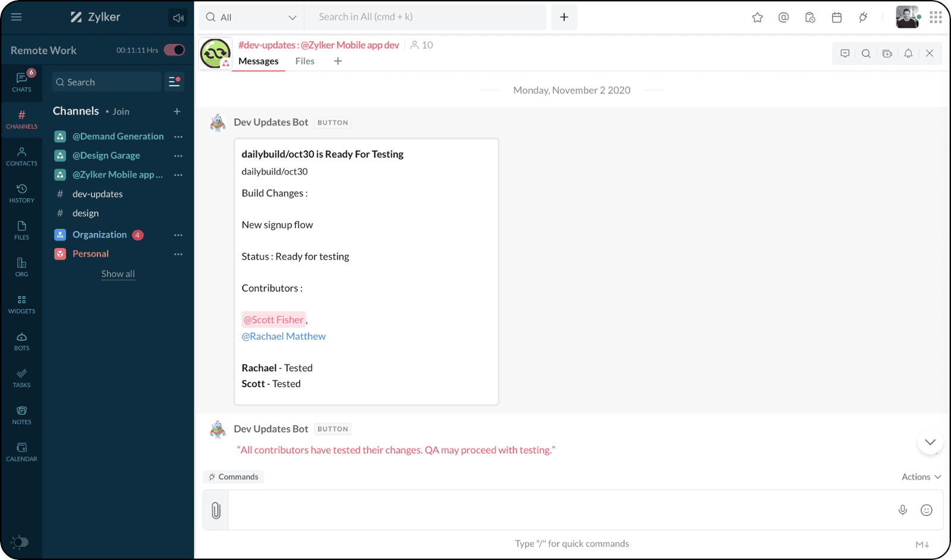
Task: Open the Widgets panel icon
Action: (21, 304)
